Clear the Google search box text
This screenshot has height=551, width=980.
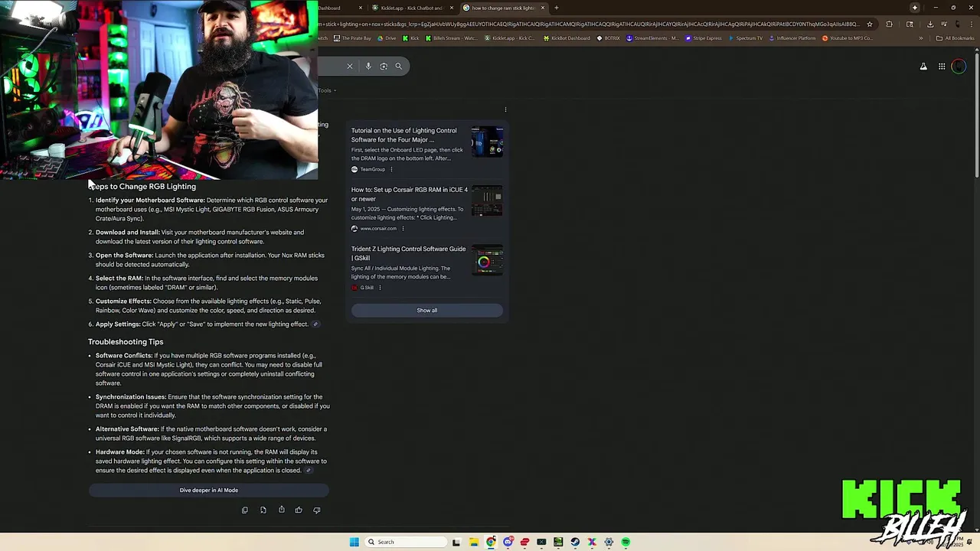[x=350, y=66]
